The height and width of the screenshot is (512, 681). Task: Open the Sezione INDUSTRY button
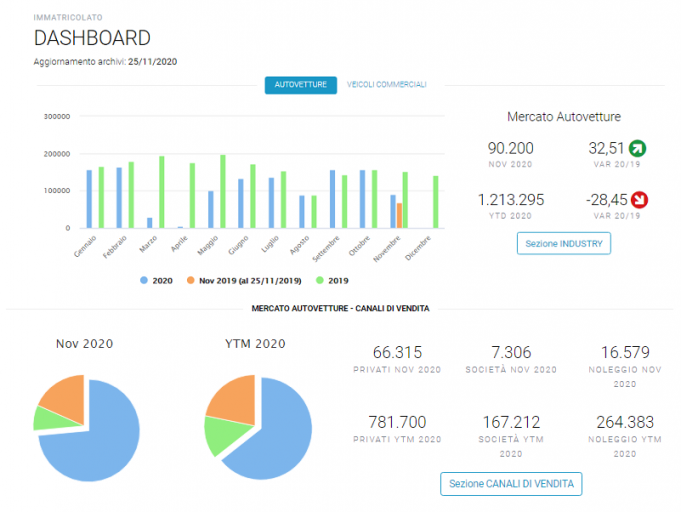coord(564,244)
